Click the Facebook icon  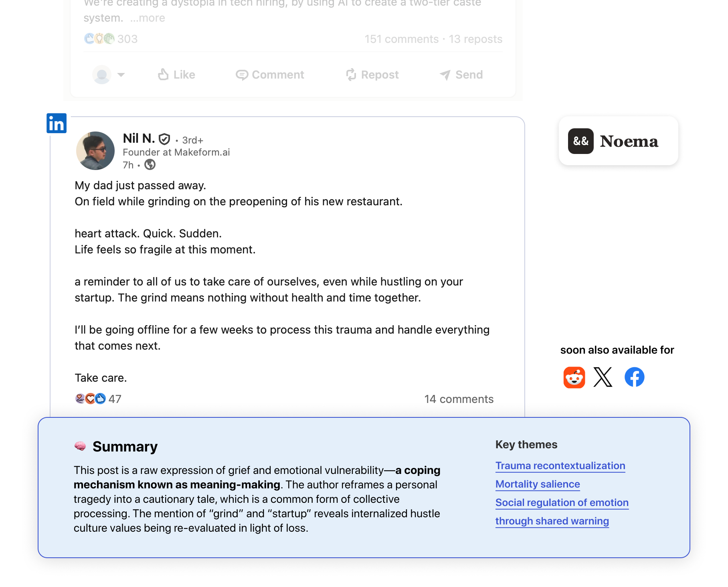click(634, 377)
